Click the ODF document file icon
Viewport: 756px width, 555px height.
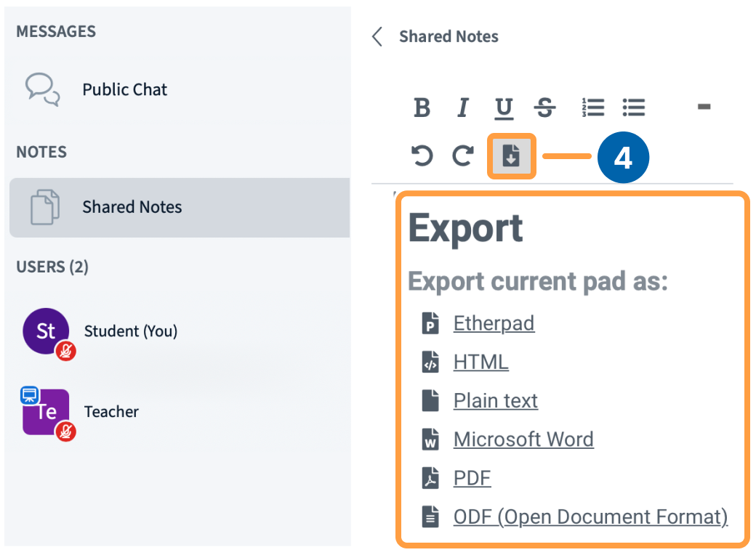(x=430, y=517)
